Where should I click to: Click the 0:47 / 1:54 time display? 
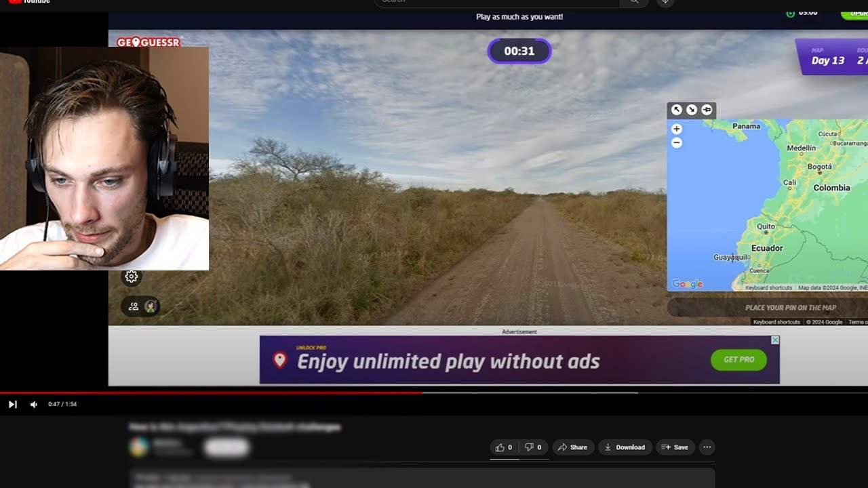[x=62, y=405]
